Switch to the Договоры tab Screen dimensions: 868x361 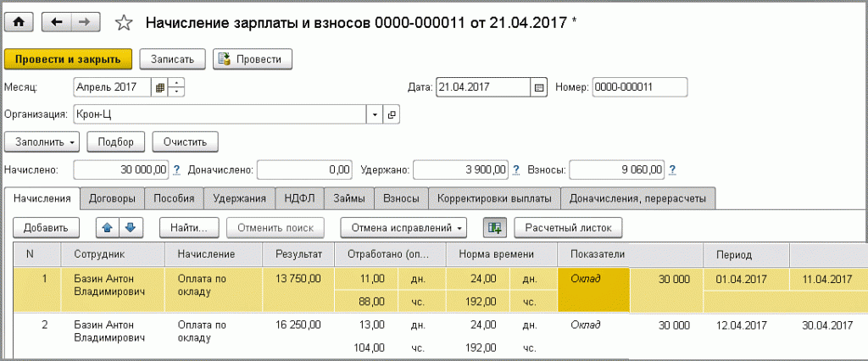coord(113,198)
